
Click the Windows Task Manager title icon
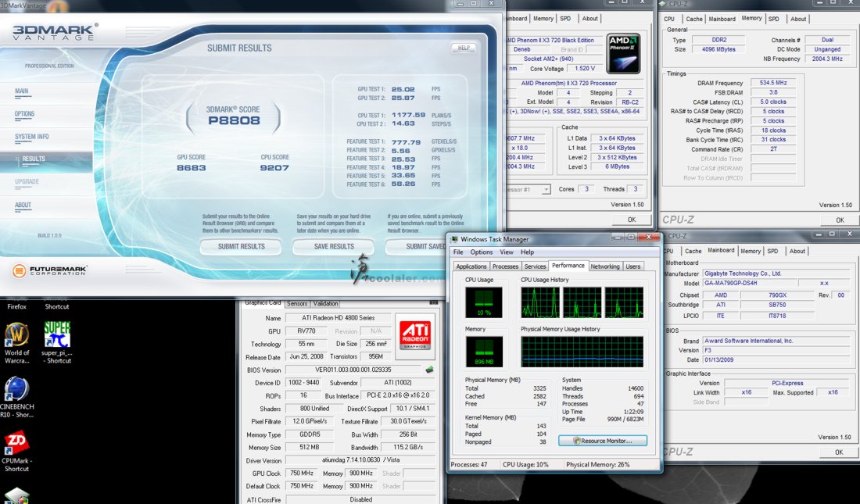pos(453,239)
